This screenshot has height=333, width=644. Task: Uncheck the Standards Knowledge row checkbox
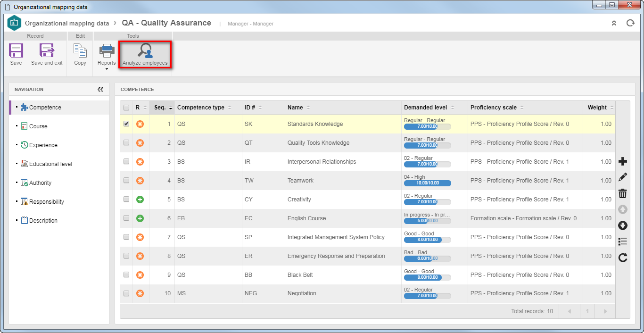[126, 124]
